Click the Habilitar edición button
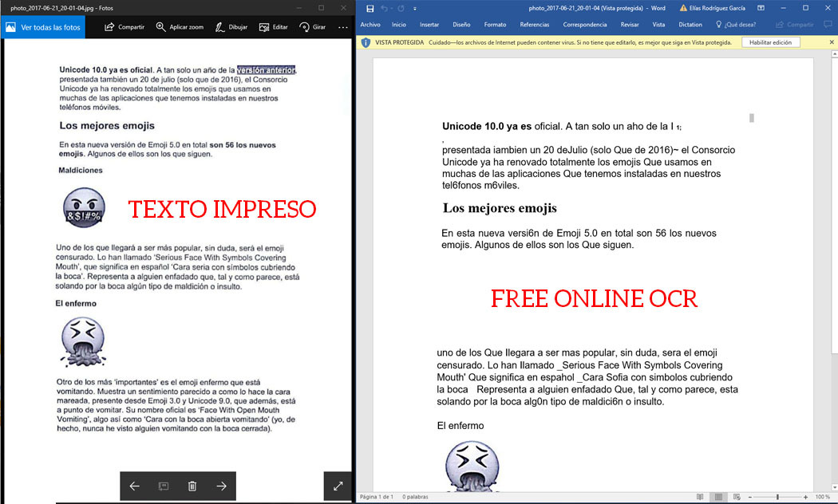Screen dimensions: 838x504 (770, 41)
